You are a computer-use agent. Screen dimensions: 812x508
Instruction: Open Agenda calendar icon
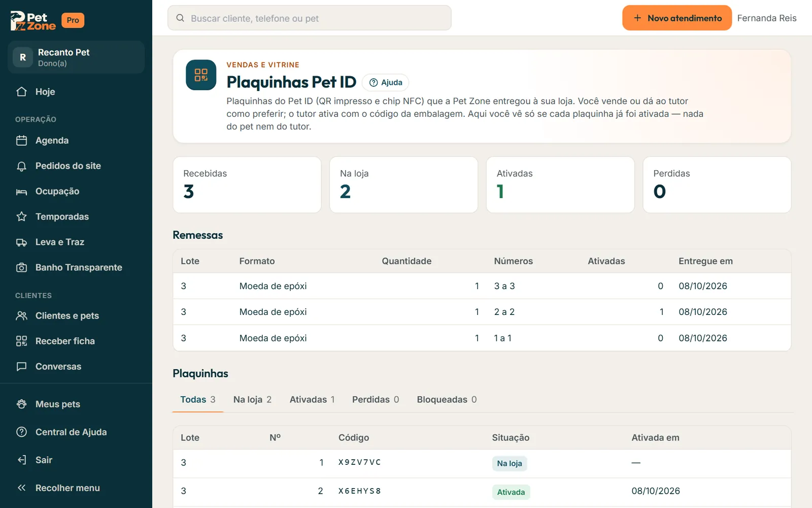click(21, 140)
